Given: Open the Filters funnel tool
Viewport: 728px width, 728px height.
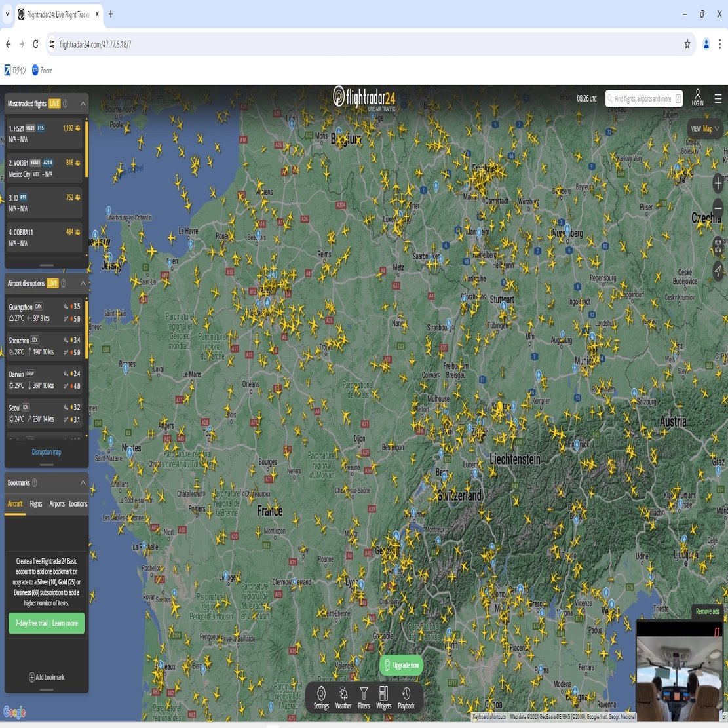Looking at the screenshot, I should point(364,699).
